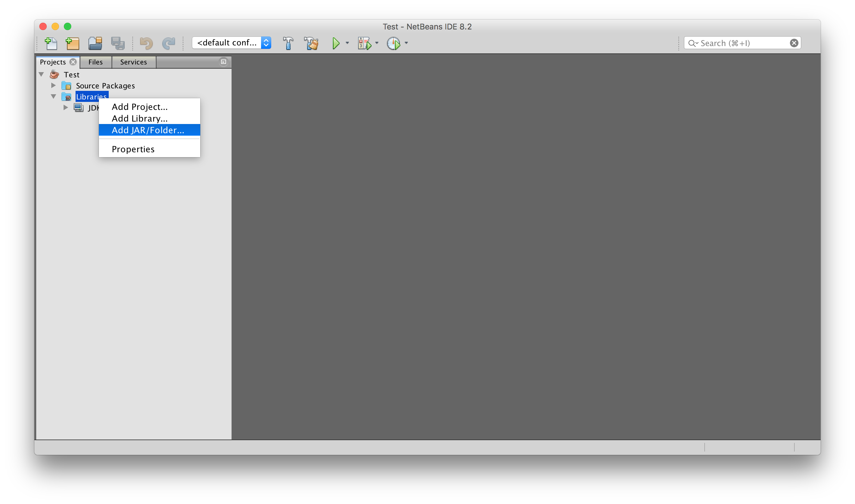Click the Source Packages folder icon
This screenshot has width=855, height=504.
pyautogui.click(x=66, y=86)
